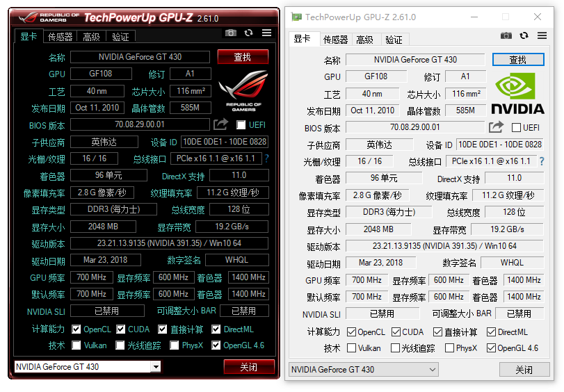
Task: Click bus interface question mark in standard window
Action: [x=542, y=161]
